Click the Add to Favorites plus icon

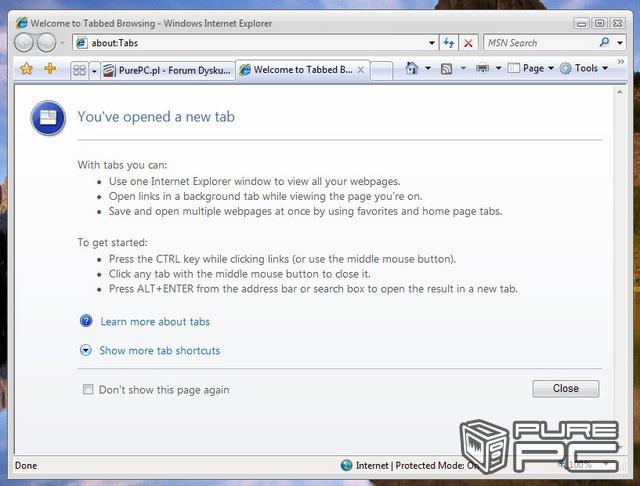(50, 69)
